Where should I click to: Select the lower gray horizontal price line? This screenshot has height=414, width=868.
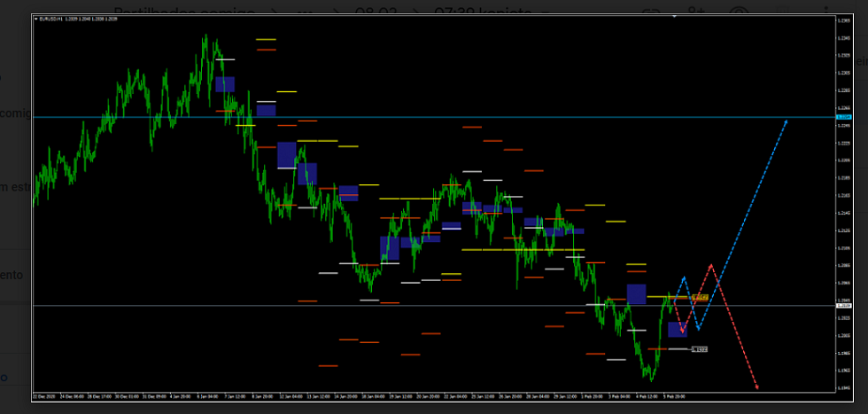point(266,305)
